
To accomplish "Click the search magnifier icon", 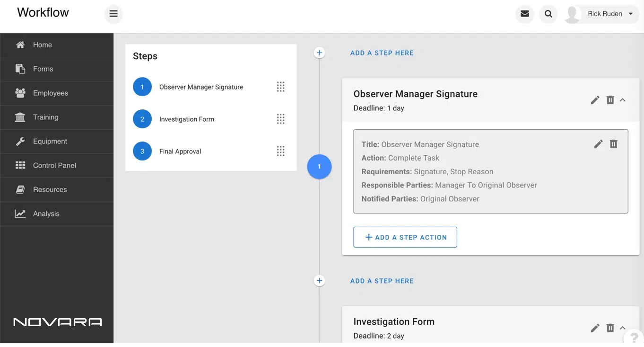I will [548, 14].
